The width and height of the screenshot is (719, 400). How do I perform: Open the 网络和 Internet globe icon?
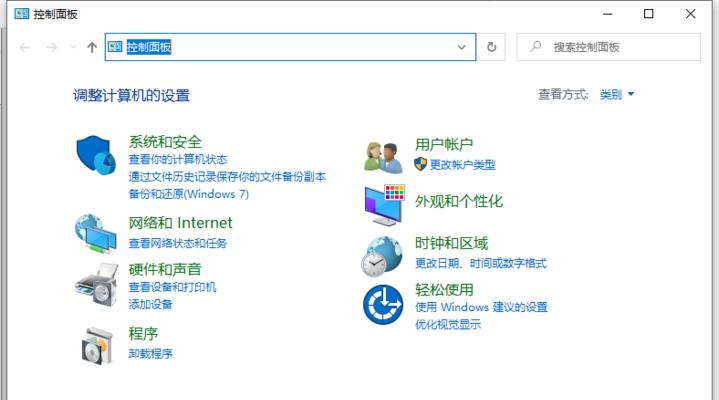pyautogui.click(x=96, y=234)
